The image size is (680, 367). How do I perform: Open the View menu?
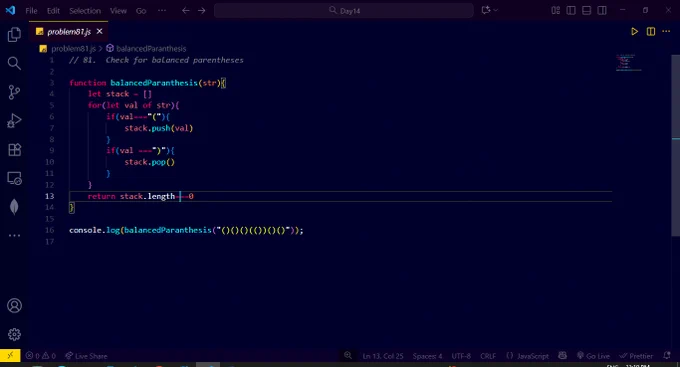coord(118,11)
